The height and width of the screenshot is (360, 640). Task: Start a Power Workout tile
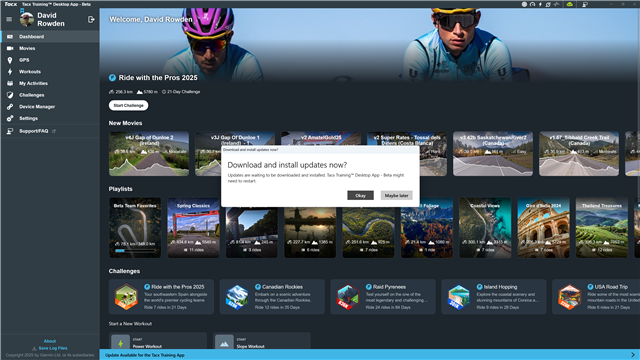click(158, 342)
